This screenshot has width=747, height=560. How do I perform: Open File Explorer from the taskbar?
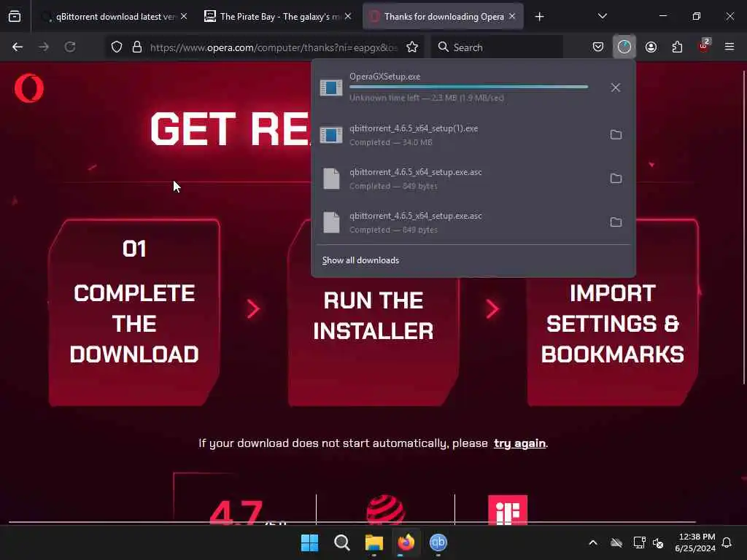(374, 542)
